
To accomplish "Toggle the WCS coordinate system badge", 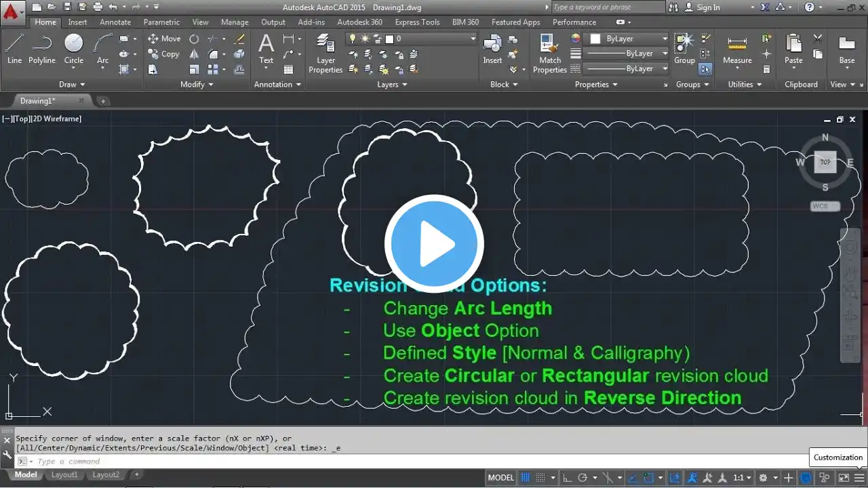I will point(825,206).
